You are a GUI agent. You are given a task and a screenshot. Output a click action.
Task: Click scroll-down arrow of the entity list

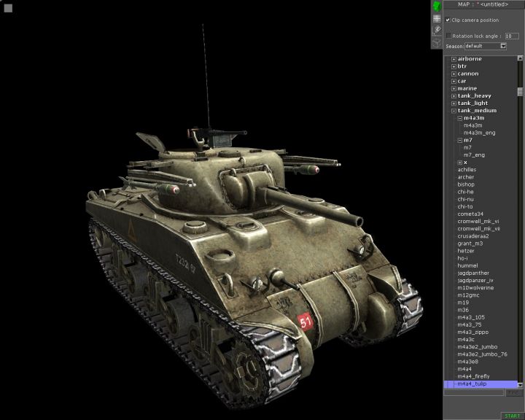520,384
